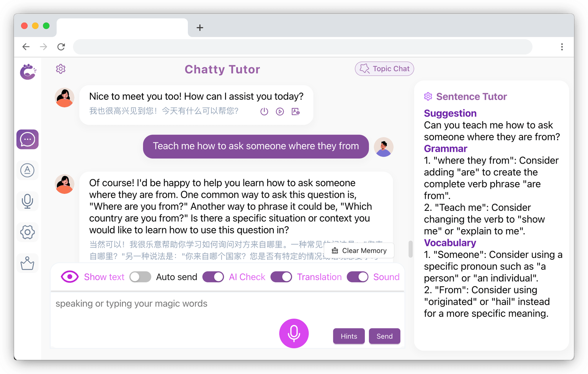This screenshot has width=588, height=374.
Task: Click the Send button
Action: [x=384, y=336]
